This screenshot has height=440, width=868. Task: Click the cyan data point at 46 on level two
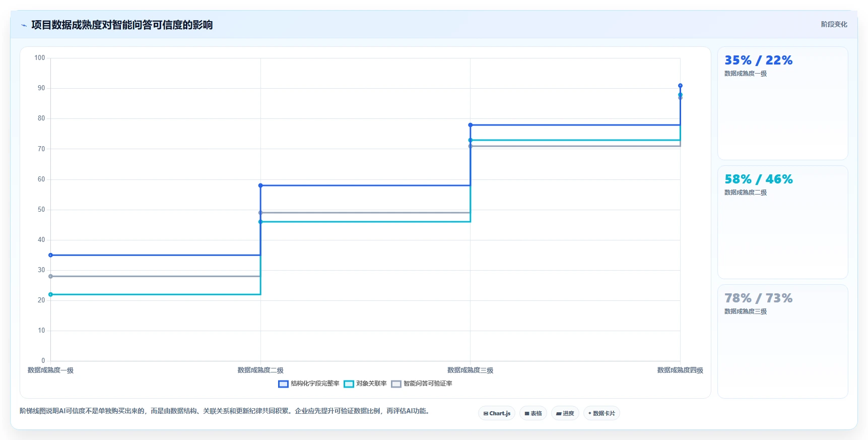click(260, 222)
